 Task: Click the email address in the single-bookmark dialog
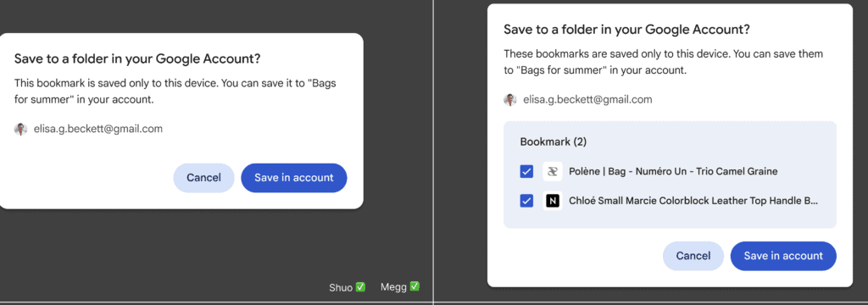(x=98, y=129)
